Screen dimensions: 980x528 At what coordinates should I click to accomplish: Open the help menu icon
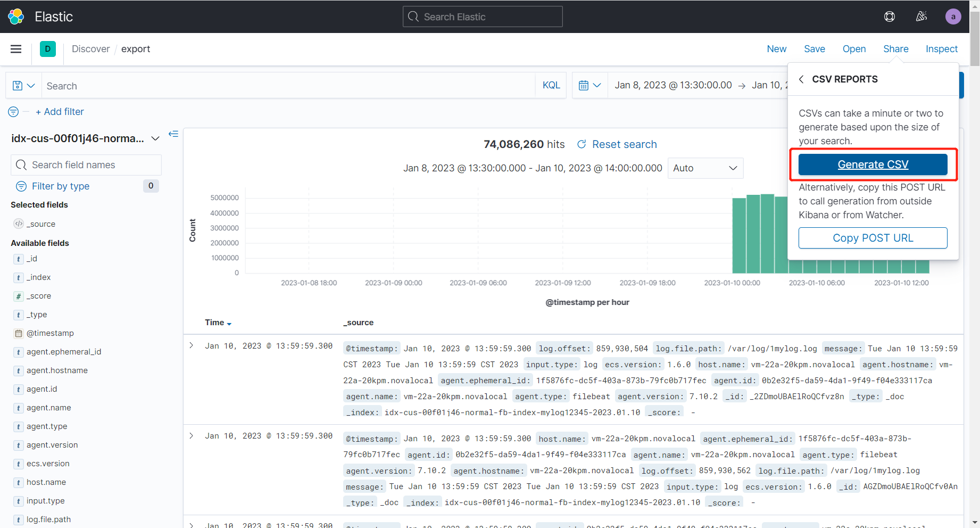tap(890, 16)
